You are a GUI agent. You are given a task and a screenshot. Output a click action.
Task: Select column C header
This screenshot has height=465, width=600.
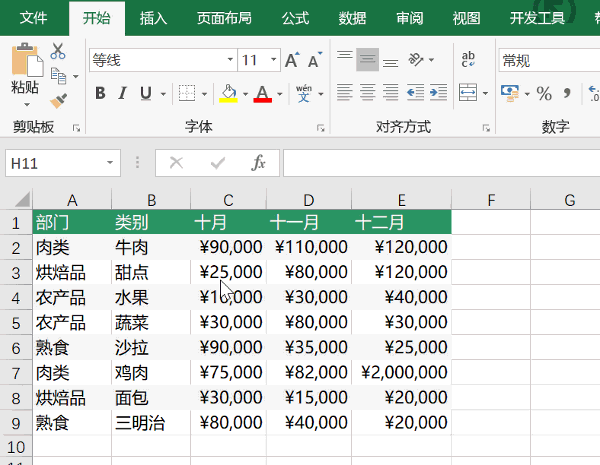point(228,200)
